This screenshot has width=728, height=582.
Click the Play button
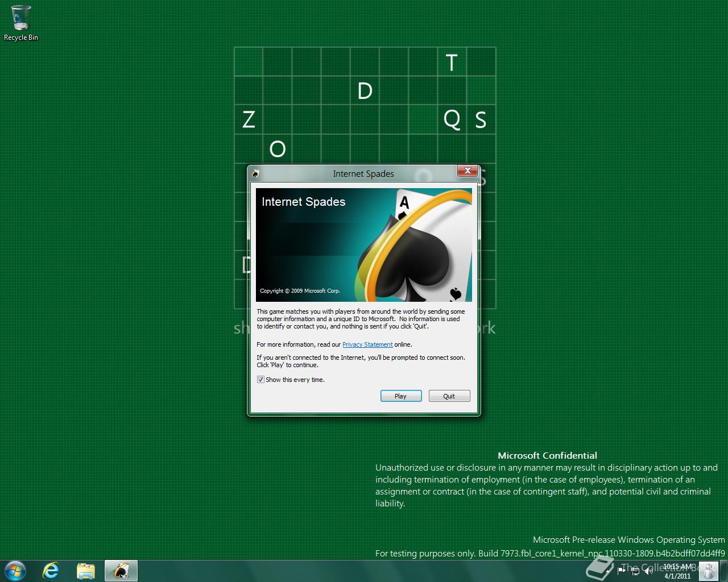pyautogui.click(x=401, y=396)
